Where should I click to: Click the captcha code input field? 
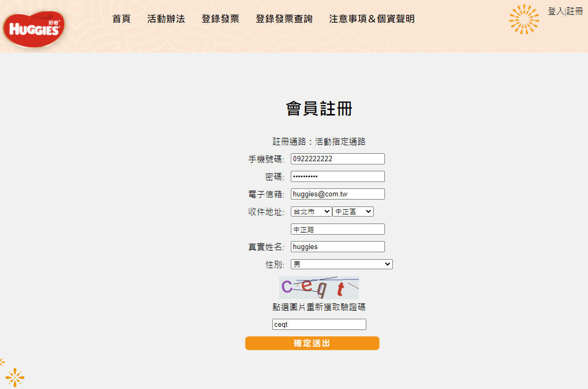click(x=319, y=325)
